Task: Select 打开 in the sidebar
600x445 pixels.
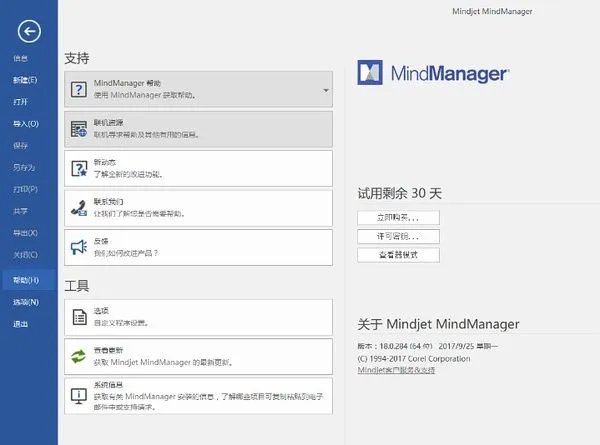Action: [20, 102]
